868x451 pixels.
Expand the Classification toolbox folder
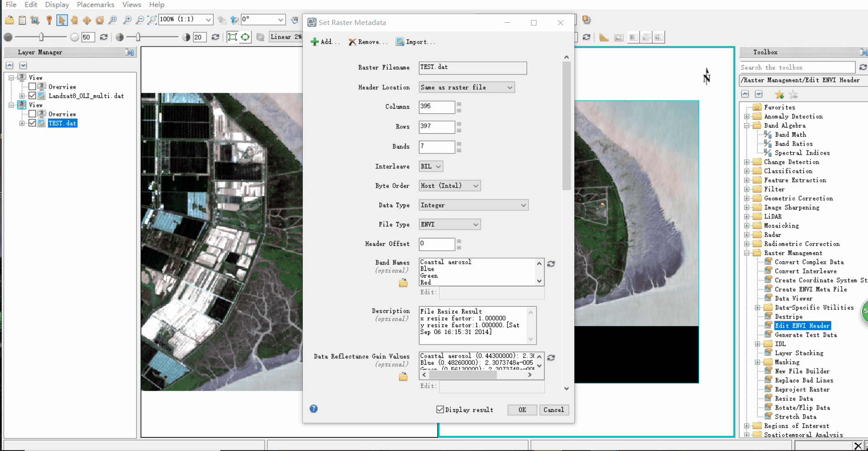coord(747,171)
